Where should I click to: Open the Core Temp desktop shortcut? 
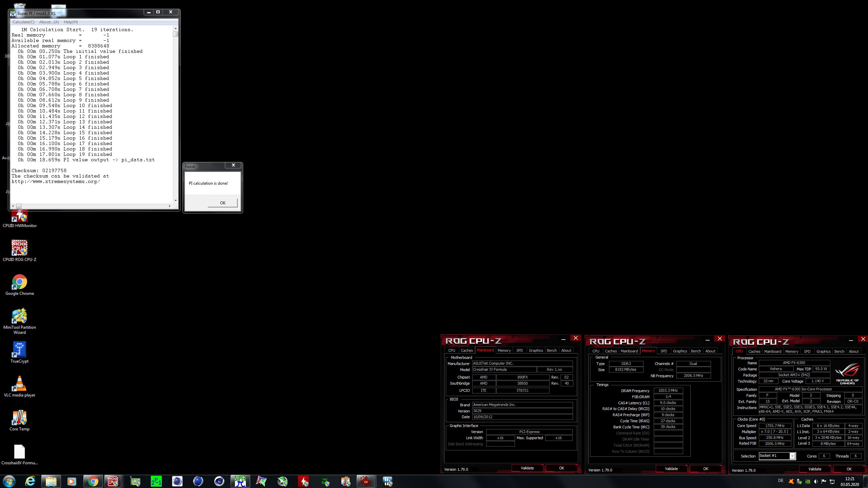(x=20, y=420)
